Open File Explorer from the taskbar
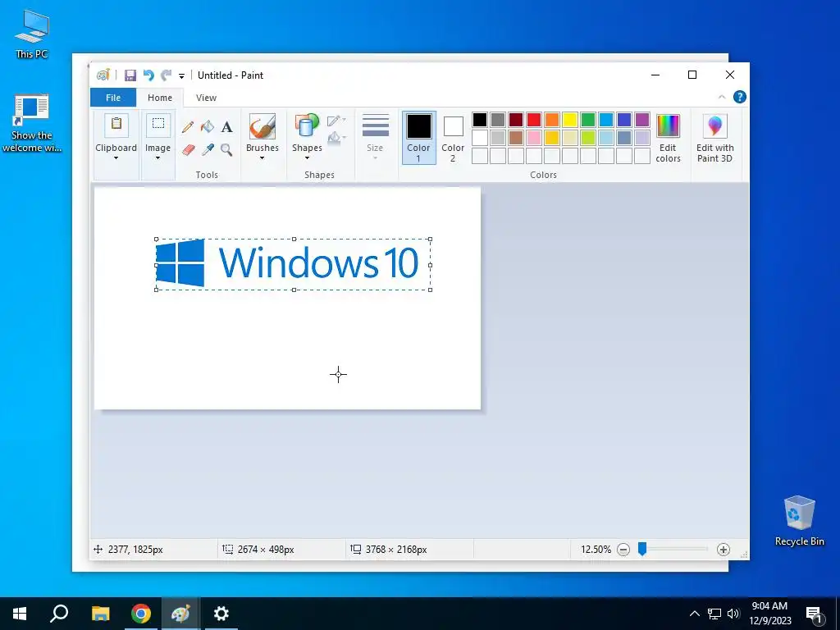The image size is (840, 630). pos(100,614)
